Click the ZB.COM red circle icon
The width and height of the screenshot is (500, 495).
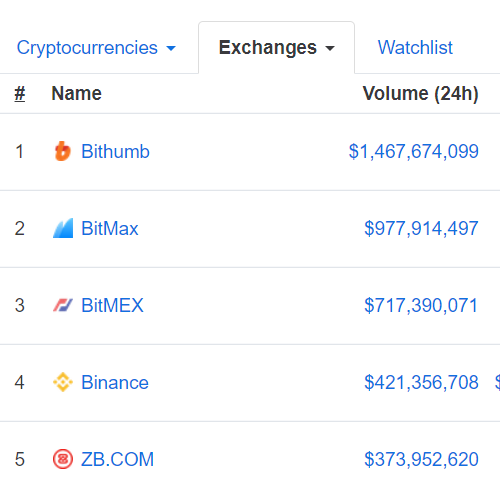63,459
